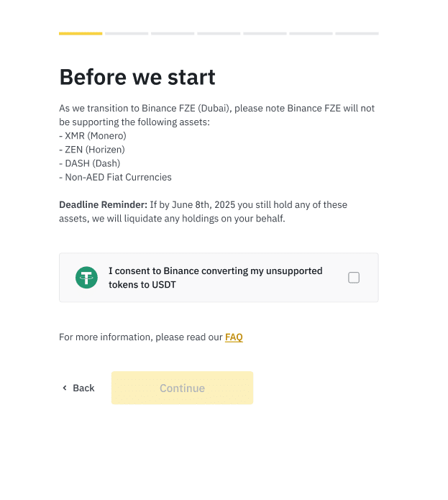Click the sixth progress step segment
448x500 pixels.
[311, 33]
